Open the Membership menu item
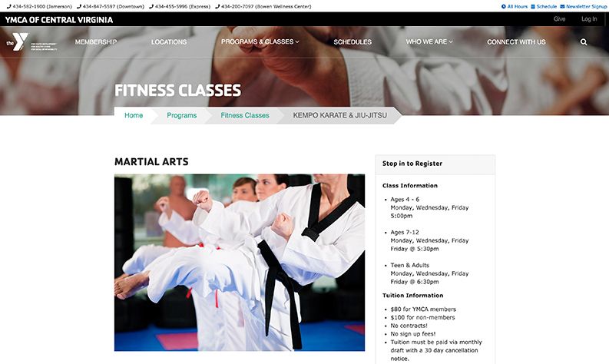 96,42
